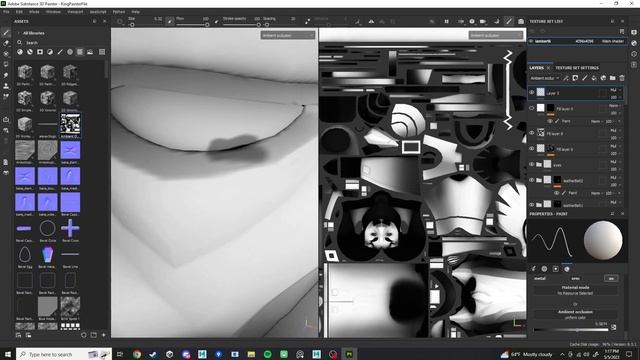
Task: Open Windows taskbar search box
Action: (x=64, y=354)
